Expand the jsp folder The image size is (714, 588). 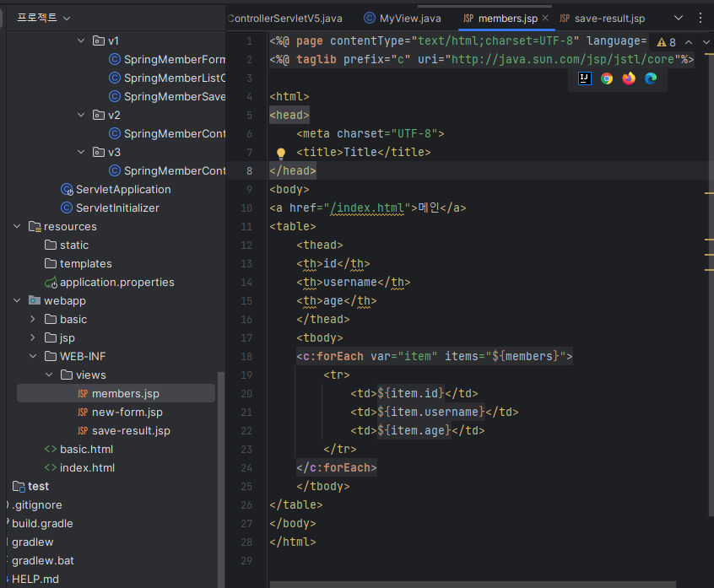(33, 337)
